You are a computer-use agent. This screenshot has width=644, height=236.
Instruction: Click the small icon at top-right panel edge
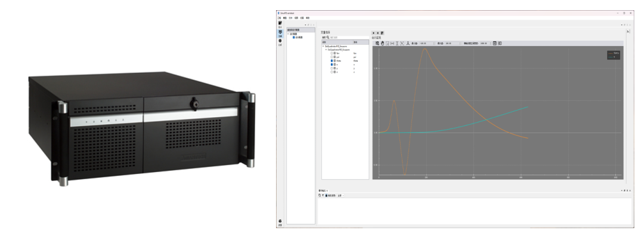click(628, 32)
